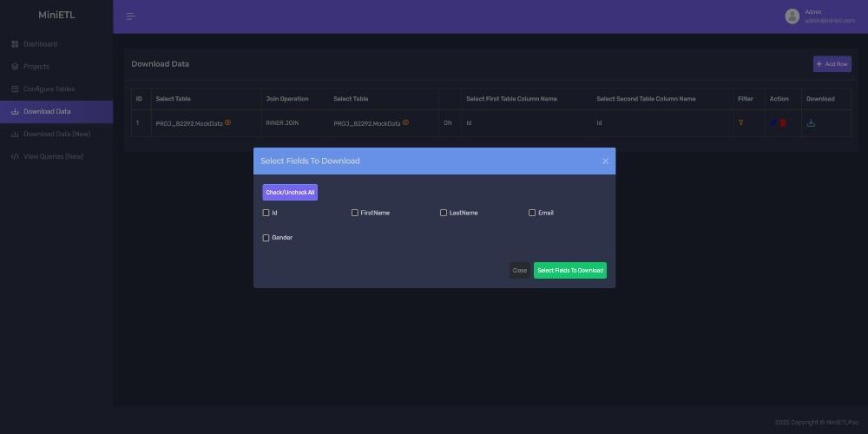Click the green Select Fields To Download button
Viewport: 868px width, 434px height.
(569, 271)
